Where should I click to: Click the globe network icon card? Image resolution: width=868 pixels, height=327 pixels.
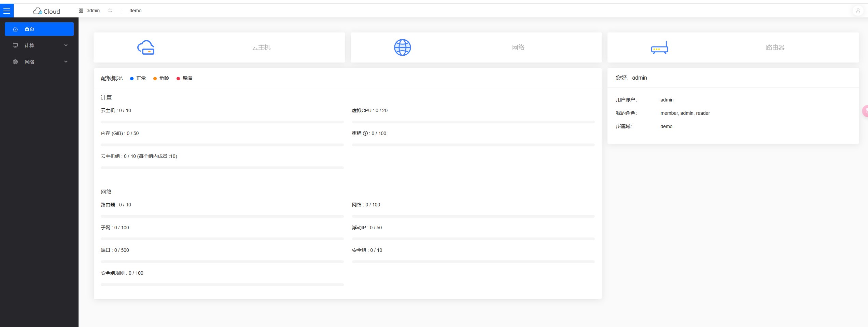click(402, 47)
